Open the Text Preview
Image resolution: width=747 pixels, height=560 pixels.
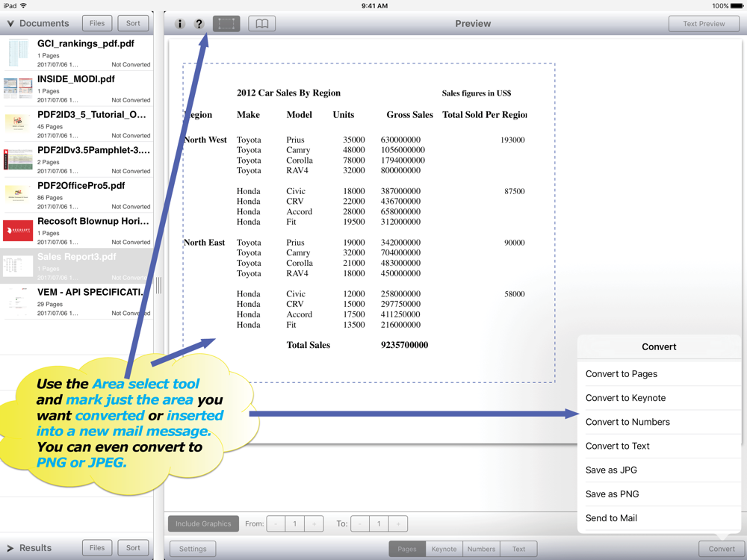704,24
